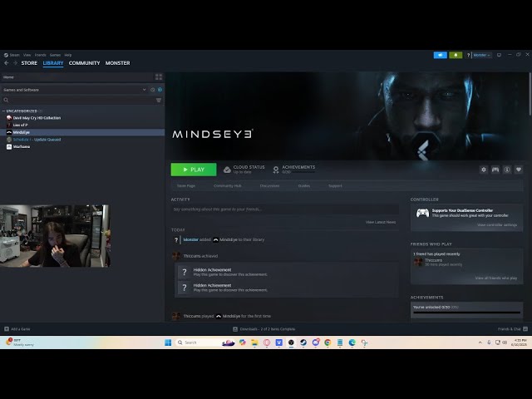
Task: Click the library Home button
Action: [x=8, y=77]
